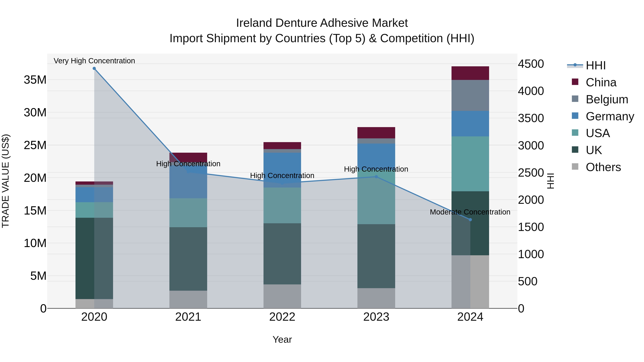Click the 2022 Germany bar segment

(282, 170)
